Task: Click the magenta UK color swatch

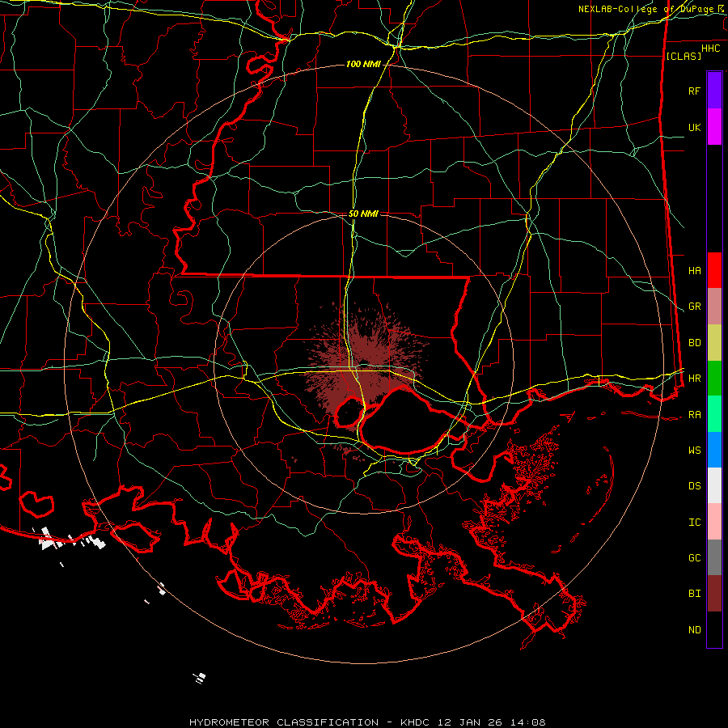Action: 714,127
